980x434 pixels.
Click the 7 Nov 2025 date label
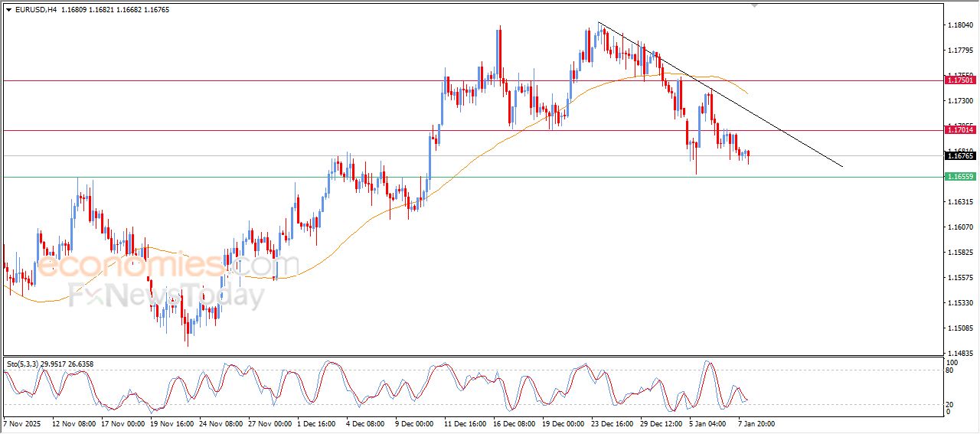click(x=22, y=423)
